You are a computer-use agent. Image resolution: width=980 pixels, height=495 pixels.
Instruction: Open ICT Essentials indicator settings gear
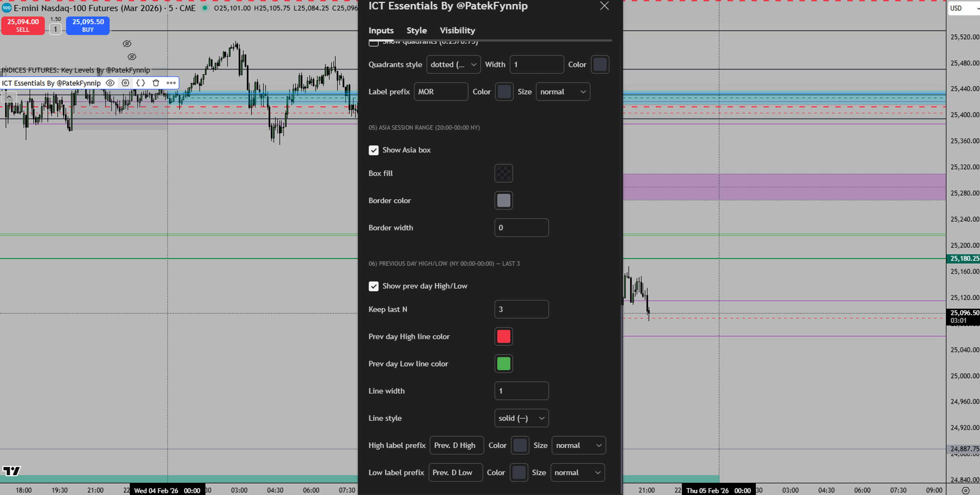click(125, 83)
